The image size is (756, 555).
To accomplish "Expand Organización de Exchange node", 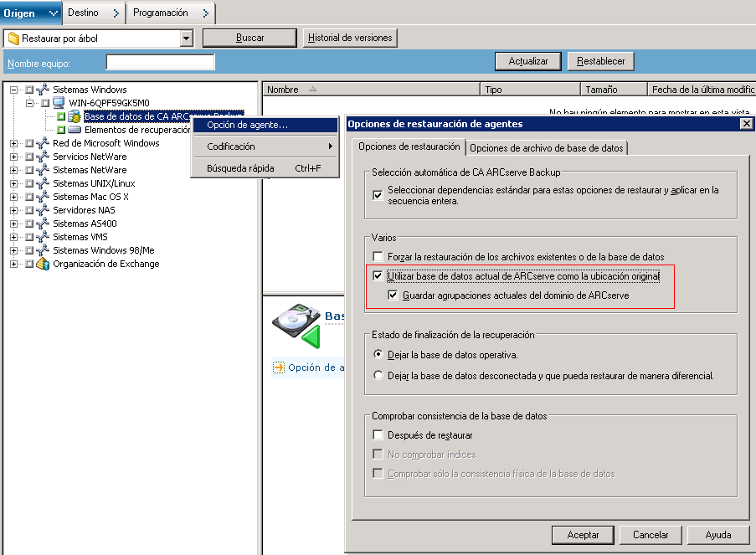I will coord(14,264).
